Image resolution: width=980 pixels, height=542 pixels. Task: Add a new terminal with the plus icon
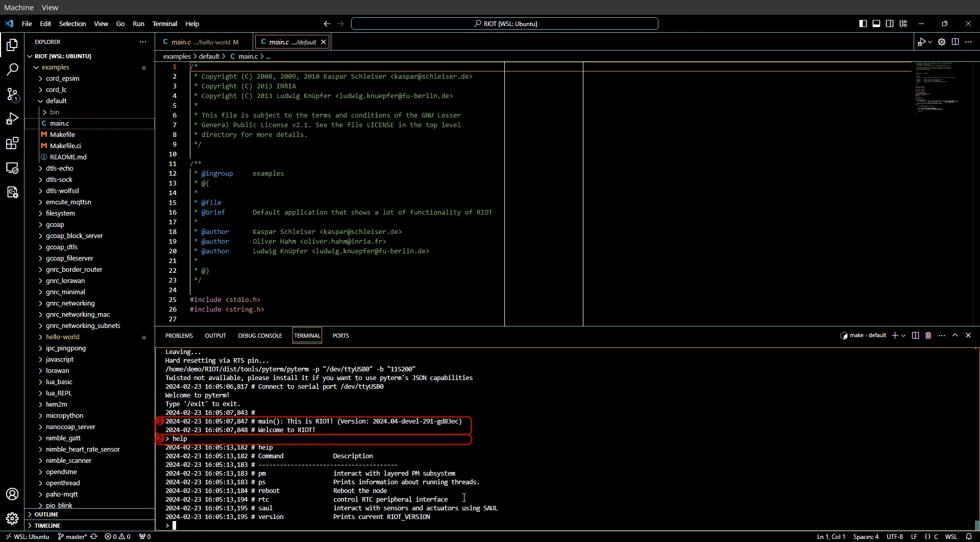896,336
